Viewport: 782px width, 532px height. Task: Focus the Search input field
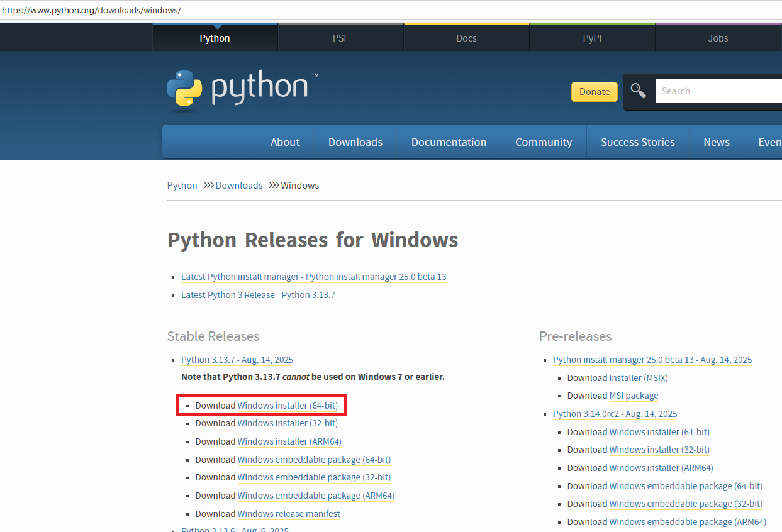[x=718, y=91]
